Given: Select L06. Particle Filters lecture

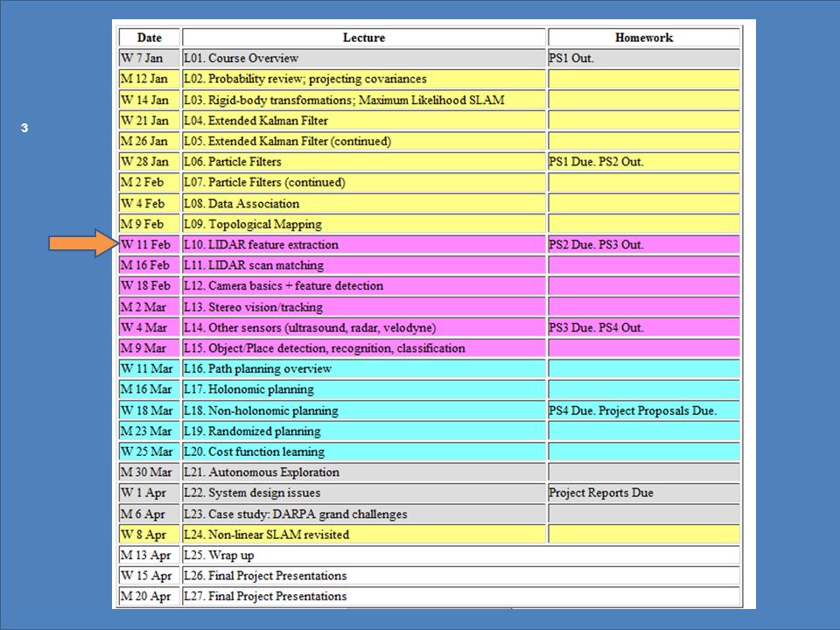Looking at the screenshot, I should 364,162.
